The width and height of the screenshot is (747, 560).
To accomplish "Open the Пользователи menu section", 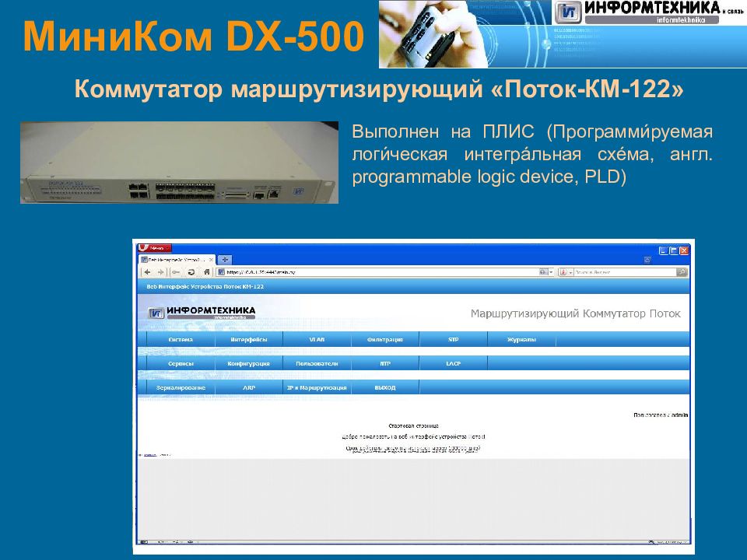I will [x=317, y=363].
